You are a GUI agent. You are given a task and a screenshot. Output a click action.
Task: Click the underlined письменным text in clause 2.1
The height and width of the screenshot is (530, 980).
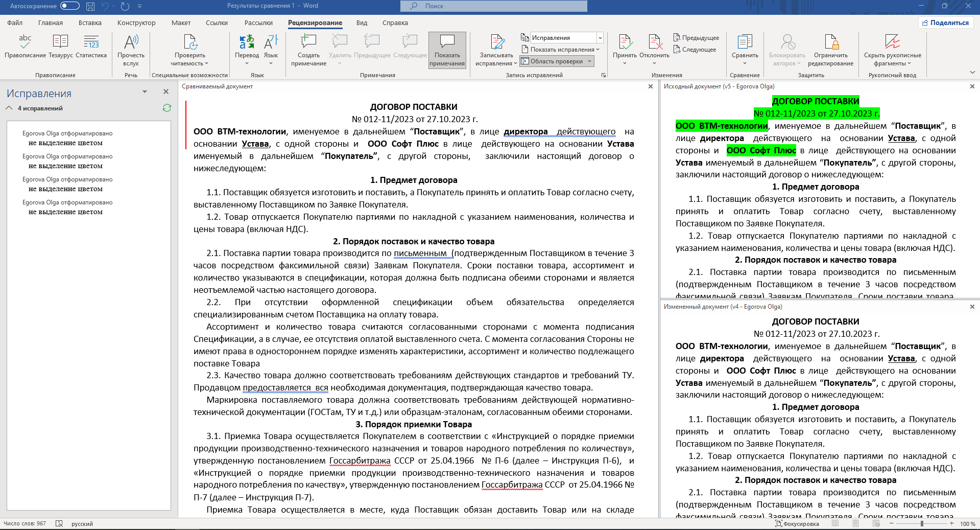[x=420, y=254]
